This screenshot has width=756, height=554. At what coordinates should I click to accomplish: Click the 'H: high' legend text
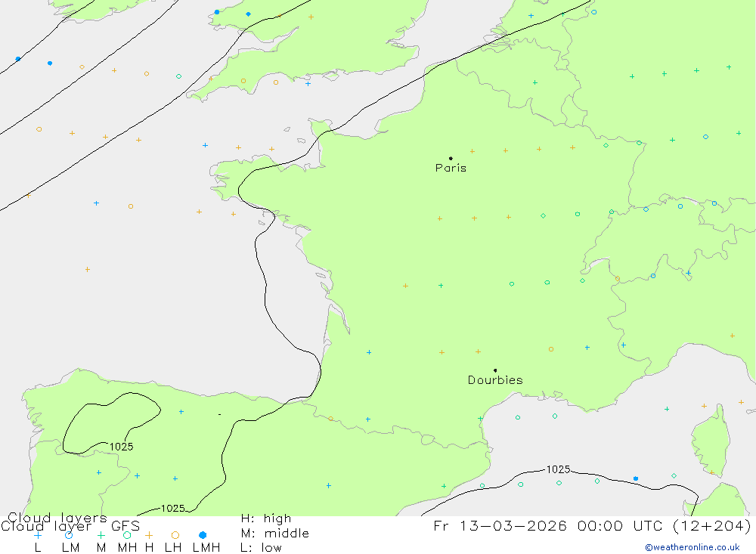[266, 518]
